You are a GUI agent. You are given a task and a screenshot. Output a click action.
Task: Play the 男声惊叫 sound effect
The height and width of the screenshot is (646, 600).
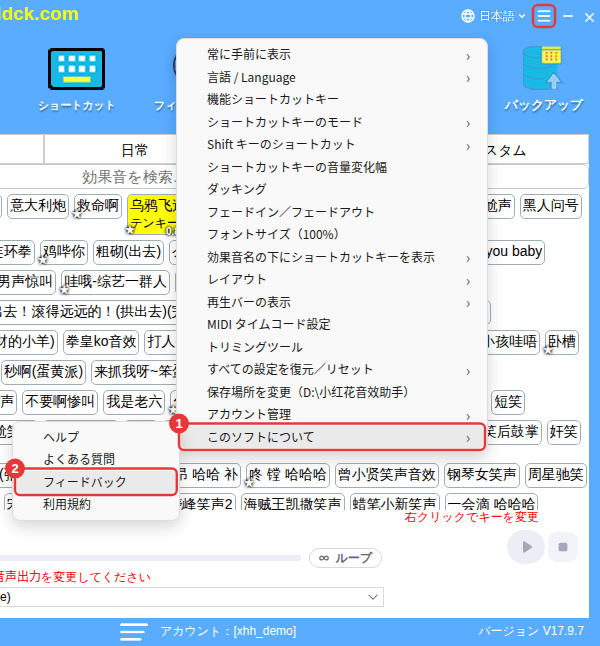[x=27, y=282]
